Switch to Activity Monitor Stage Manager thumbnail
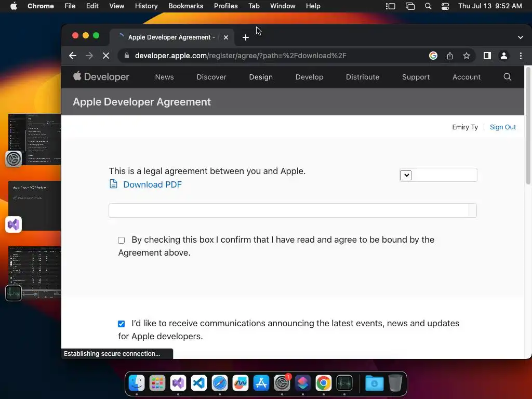The height and width of the screenshot is (399, 532). coord(35,273)
